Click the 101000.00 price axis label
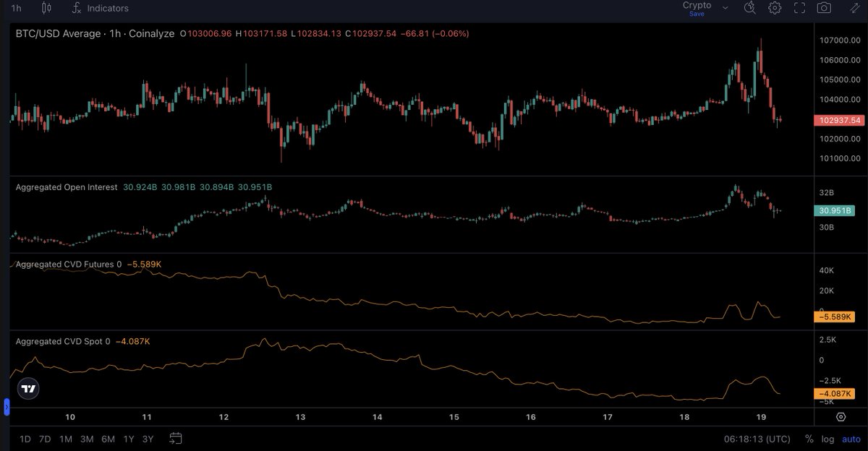 [x=838, y=158]
